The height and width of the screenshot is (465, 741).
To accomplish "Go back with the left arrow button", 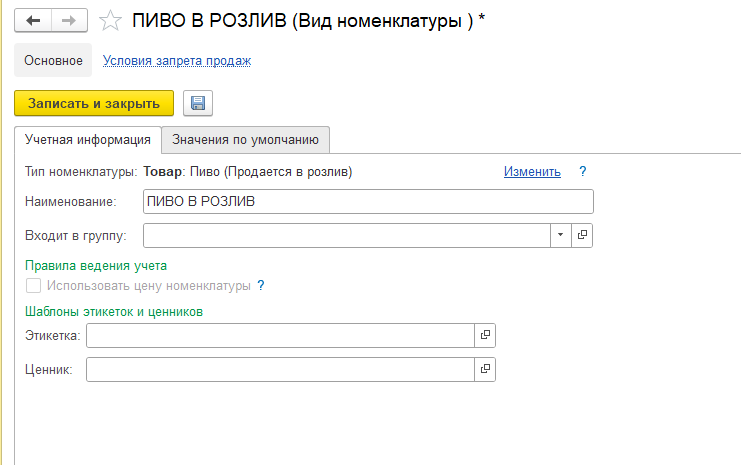I will [x=33, y=20].
